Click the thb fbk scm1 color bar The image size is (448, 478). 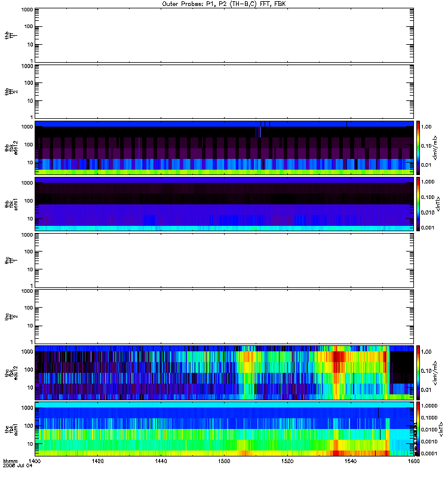[418, 204]
